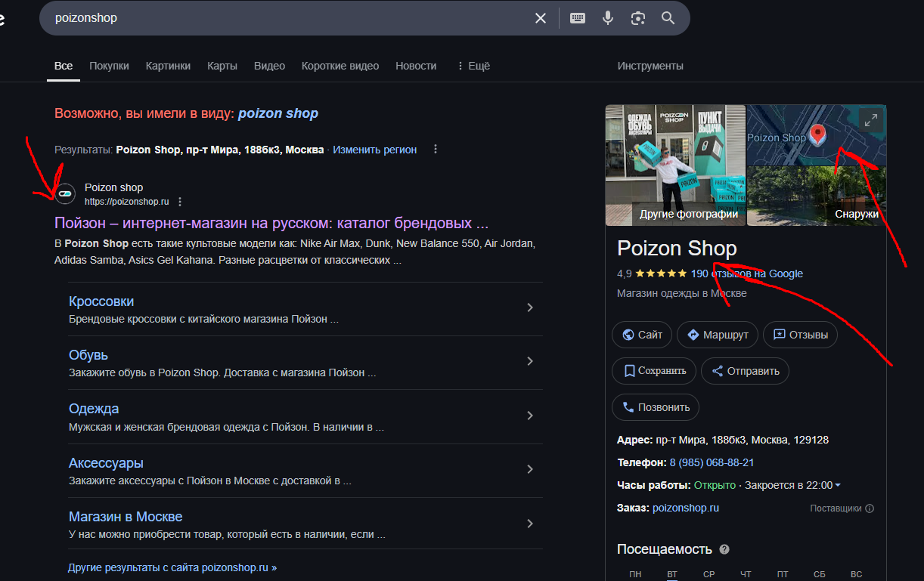Click the help icon next to Посещаемость
Viewport: 924px width, 581px height.
pyautogui.click(x=724, y=549)
